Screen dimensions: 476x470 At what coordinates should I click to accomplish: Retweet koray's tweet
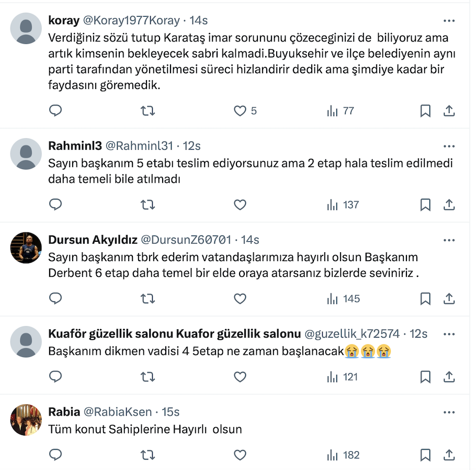click(x=148, y=111)
